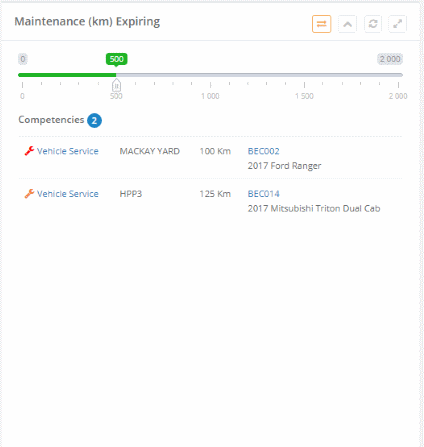
Task: Set the slider to the 1 000 mark
Action: pyautogui.click(x=210, y=75)
